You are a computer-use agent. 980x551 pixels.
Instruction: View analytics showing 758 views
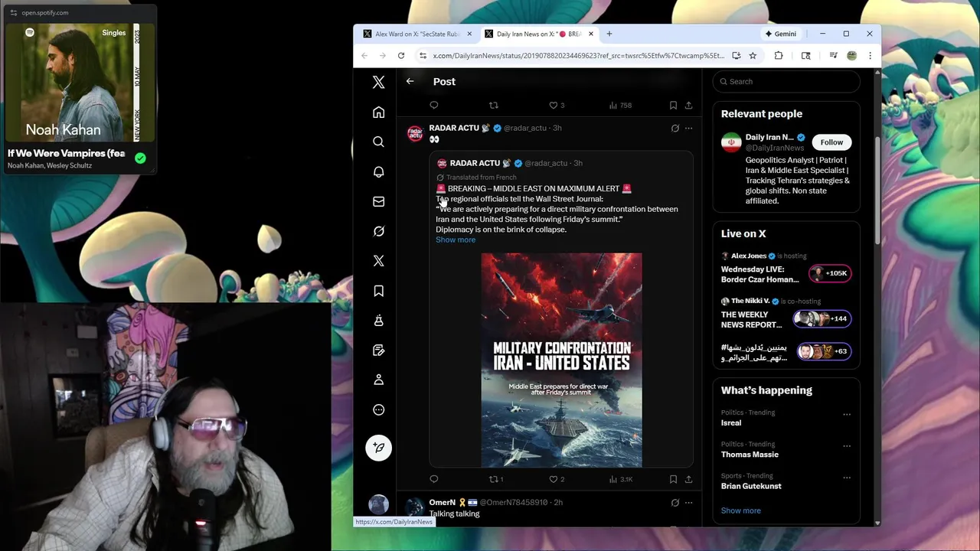tap(620, 105)
